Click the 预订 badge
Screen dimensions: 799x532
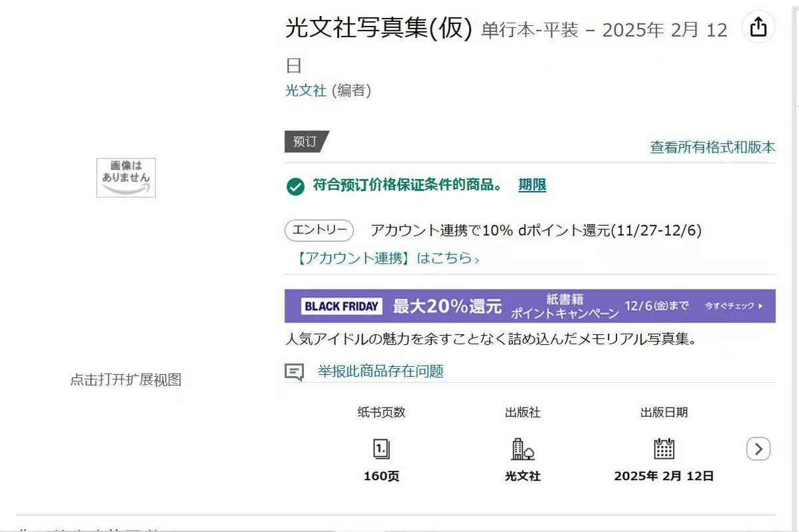pyautogui.click(x=307, y=142)
